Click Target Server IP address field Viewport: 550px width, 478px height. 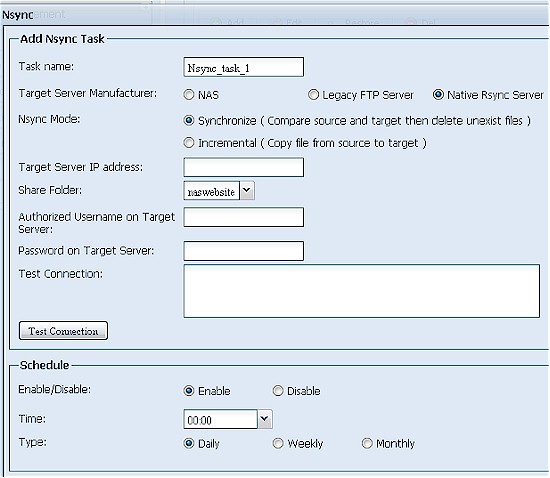coord(243,167)
